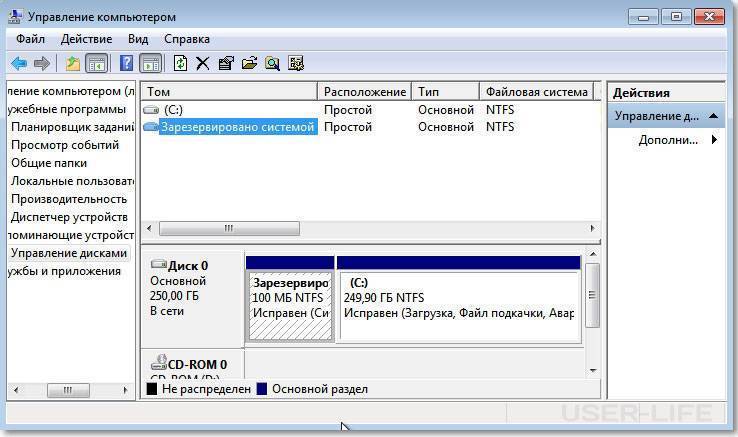
Task: Click the volume list horizontal scrollbar thumb
Action: 229,228
